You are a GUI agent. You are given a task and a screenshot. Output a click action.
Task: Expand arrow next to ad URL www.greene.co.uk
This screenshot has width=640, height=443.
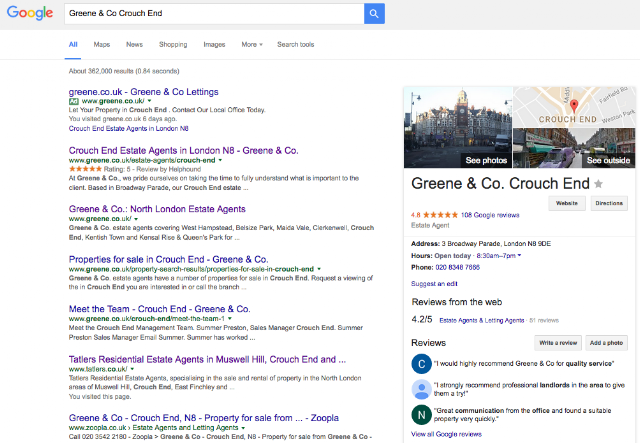coord(149,101)
